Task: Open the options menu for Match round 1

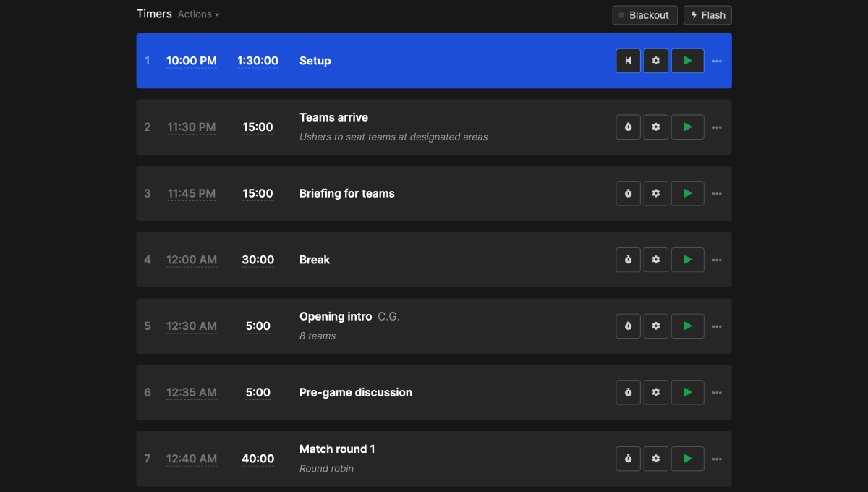Action: tap(717, 458)
